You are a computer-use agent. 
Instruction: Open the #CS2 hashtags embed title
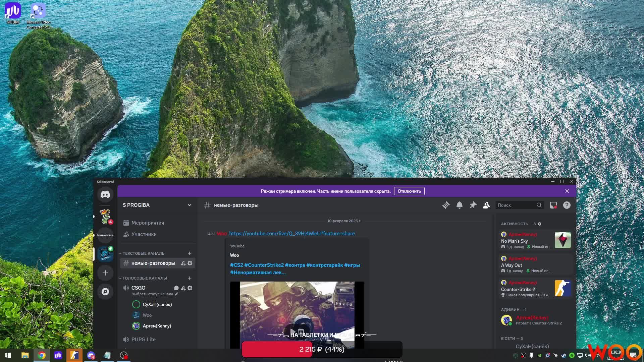(x=295, y=268)
